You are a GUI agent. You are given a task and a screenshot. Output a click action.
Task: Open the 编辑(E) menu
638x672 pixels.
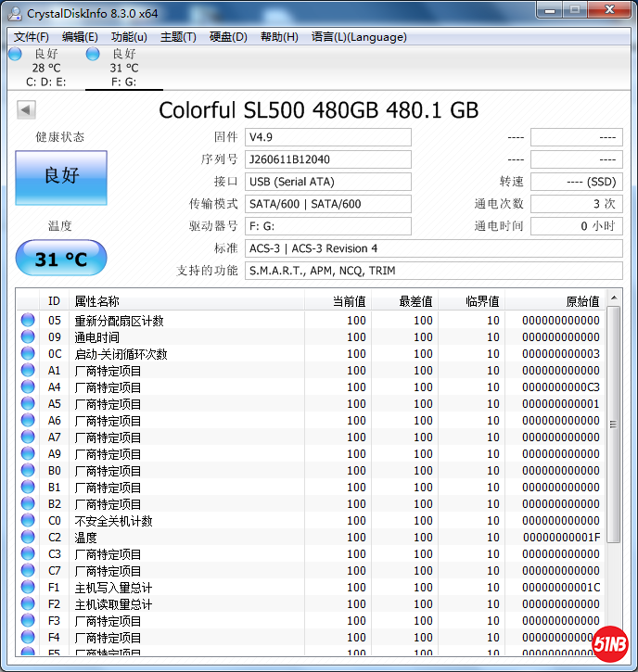pos(80,37)
